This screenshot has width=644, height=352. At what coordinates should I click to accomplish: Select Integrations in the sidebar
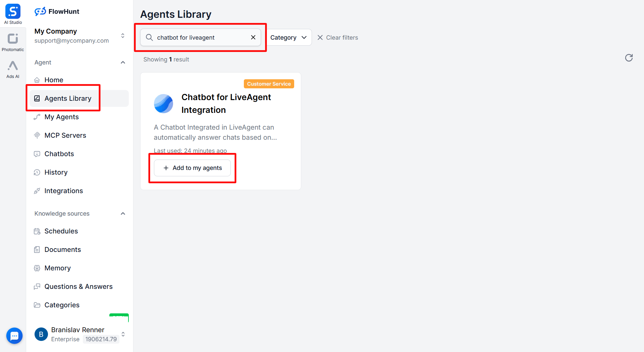tap(63, 191)
